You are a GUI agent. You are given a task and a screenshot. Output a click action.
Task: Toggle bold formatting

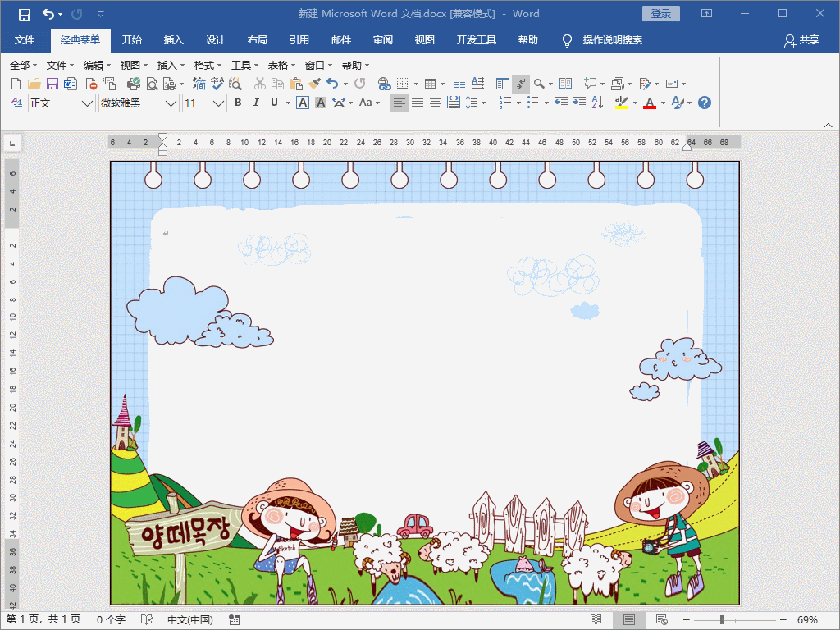[239, 103]
